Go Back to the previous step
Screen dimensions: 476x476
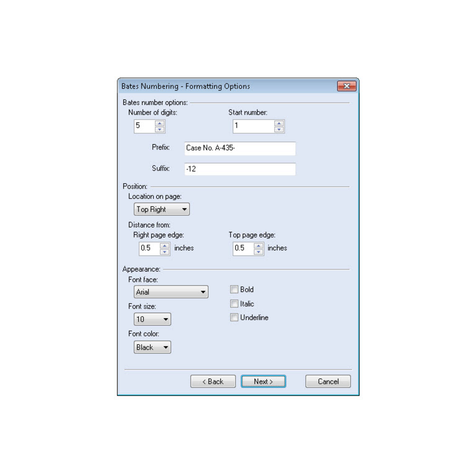tap(213, 382)
